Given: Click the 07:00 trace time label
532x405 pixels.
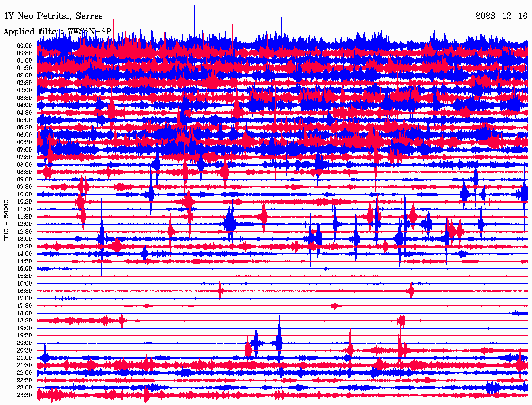Looking at the screenshot, I should (x=24, y=150).
